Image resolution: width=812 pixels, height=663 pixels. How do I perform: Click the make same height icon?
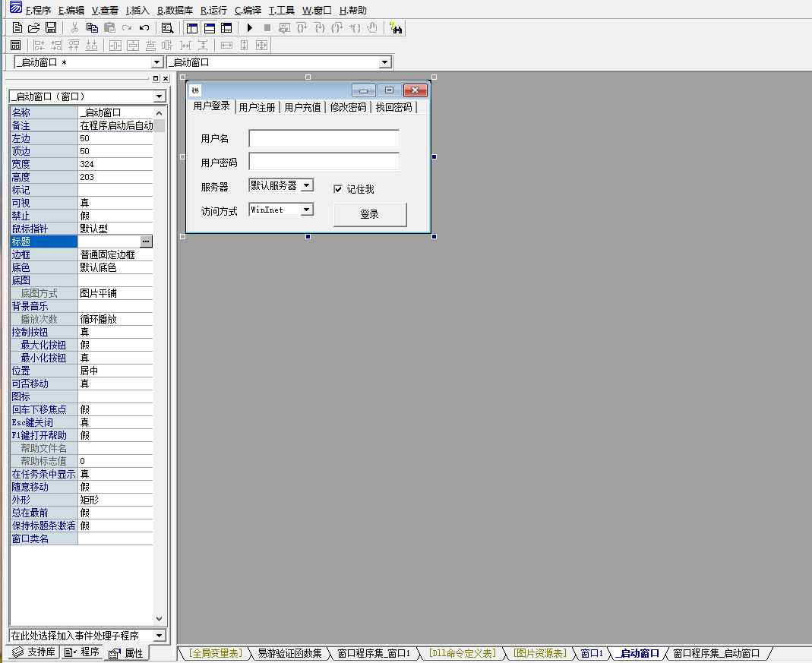tap(244, 46)
